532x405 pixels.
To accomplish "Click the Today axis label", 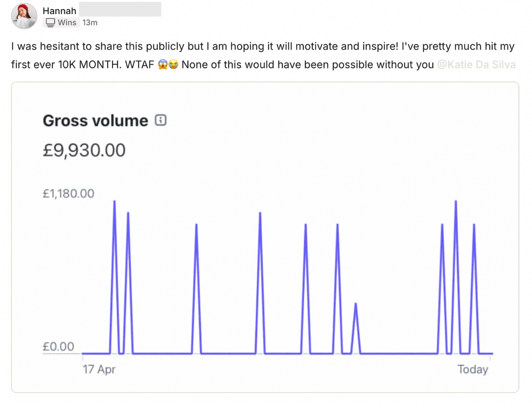I will coord(473,369).
